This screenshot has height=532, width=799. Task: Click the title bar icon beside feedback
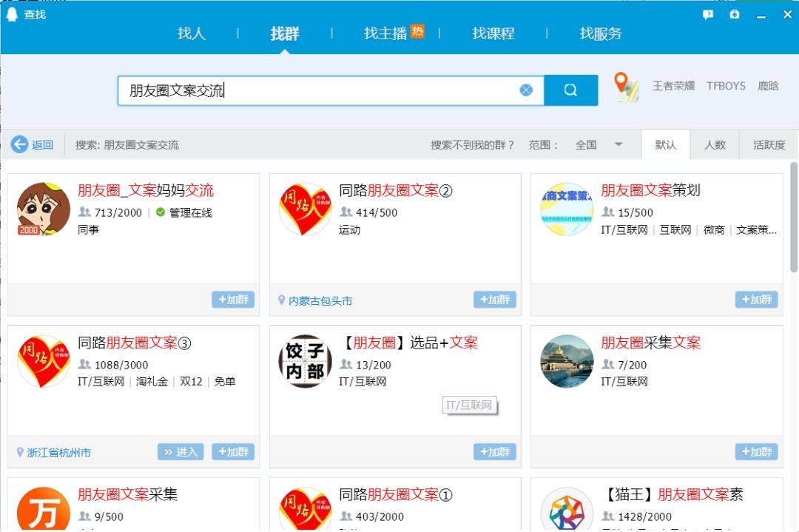click(x=735, y=14)
